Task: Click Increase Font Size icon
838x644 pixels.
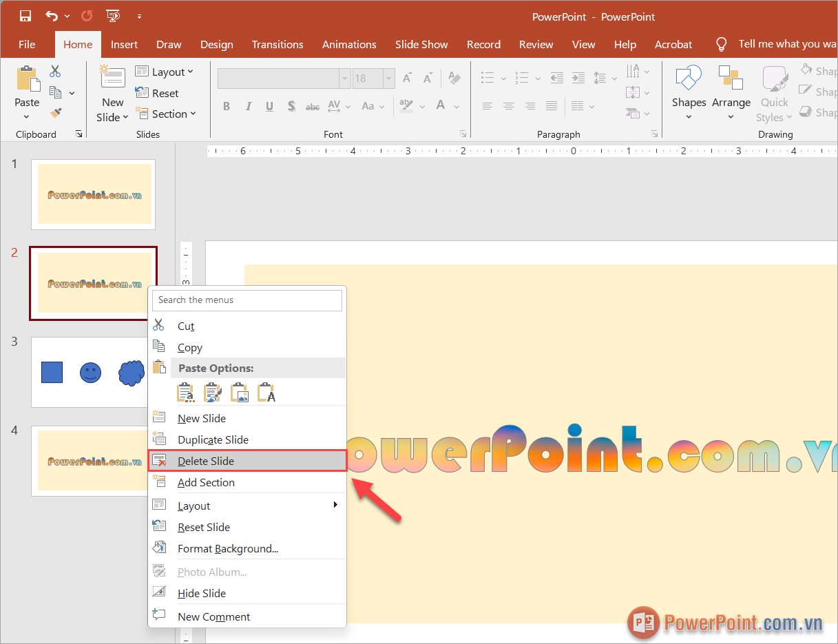Action: point(407,78)
